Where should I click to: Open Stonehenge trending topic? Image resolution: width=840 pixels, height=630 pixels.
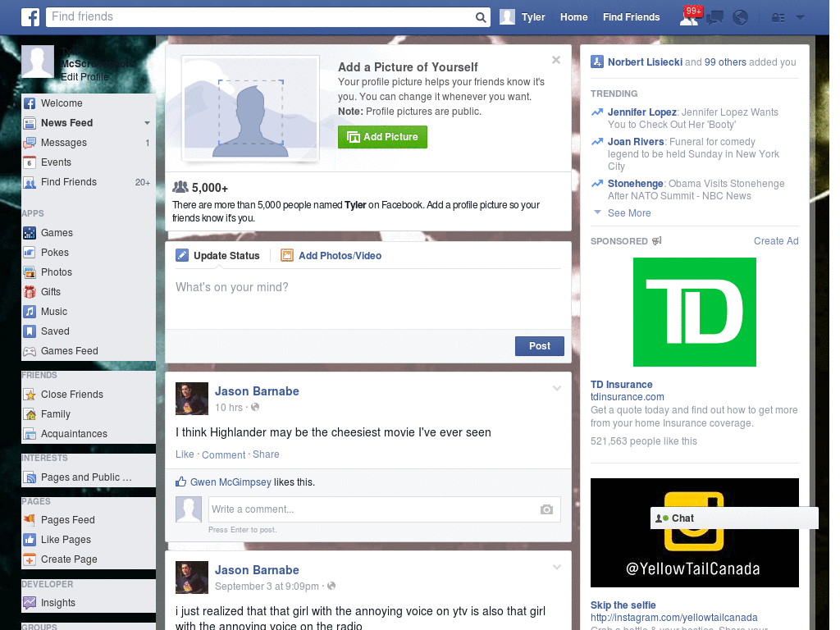click(x=636, y=184)
